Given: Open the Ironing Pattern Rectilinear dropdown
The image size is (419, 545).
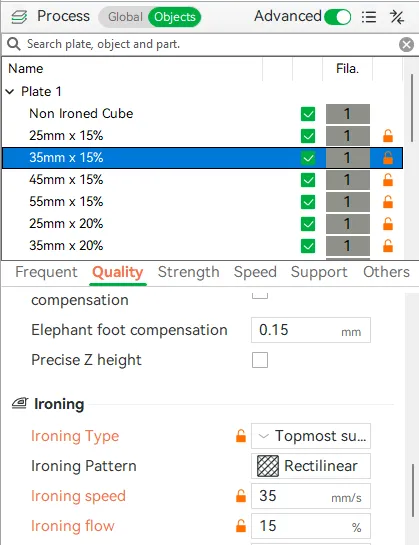Looking at the screenshot, I should 311,466.
